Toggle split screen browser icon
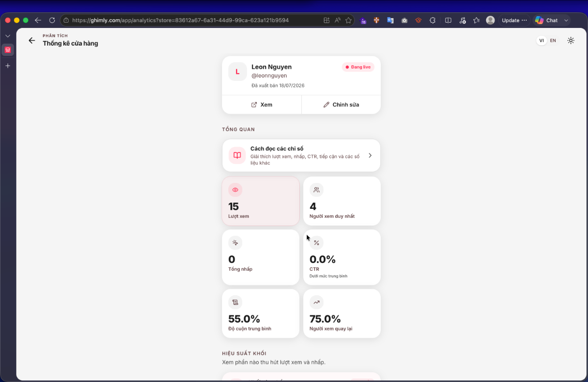This screenshot has height=382, width=588. [448, 21]
